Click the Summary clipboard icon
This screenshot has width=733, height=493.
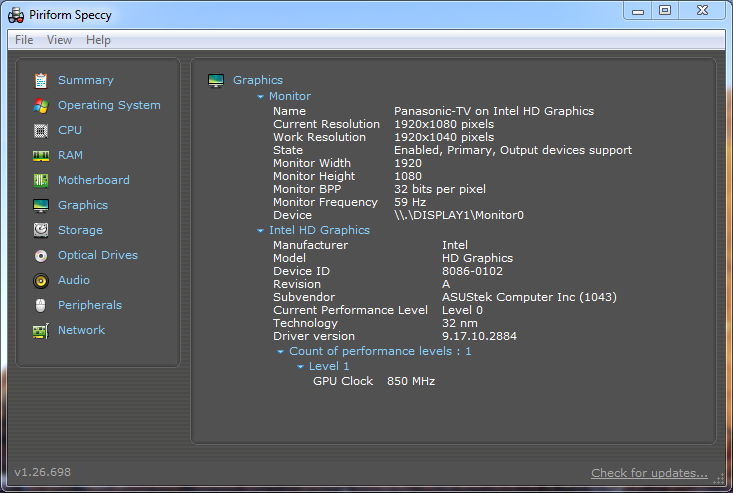pyautogui.click(x=41, y=80)
